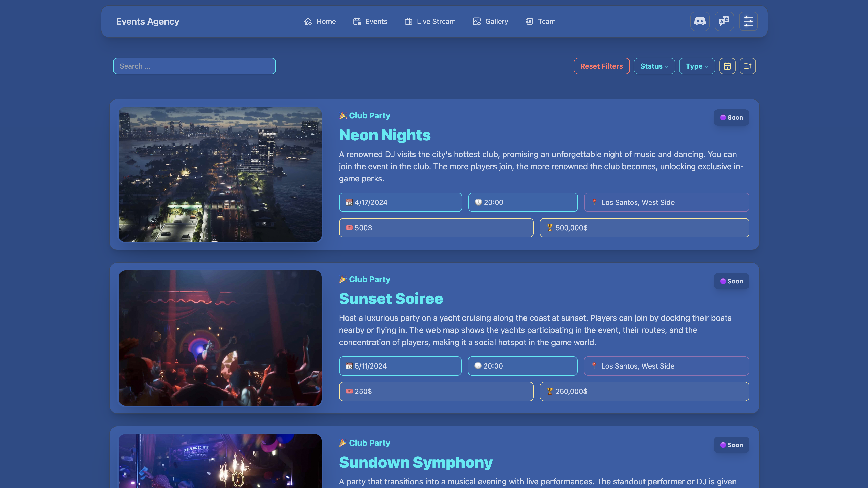Toggle the sort order icon
The width and height of the screenshot is (868, 488).
coord(747,66)
